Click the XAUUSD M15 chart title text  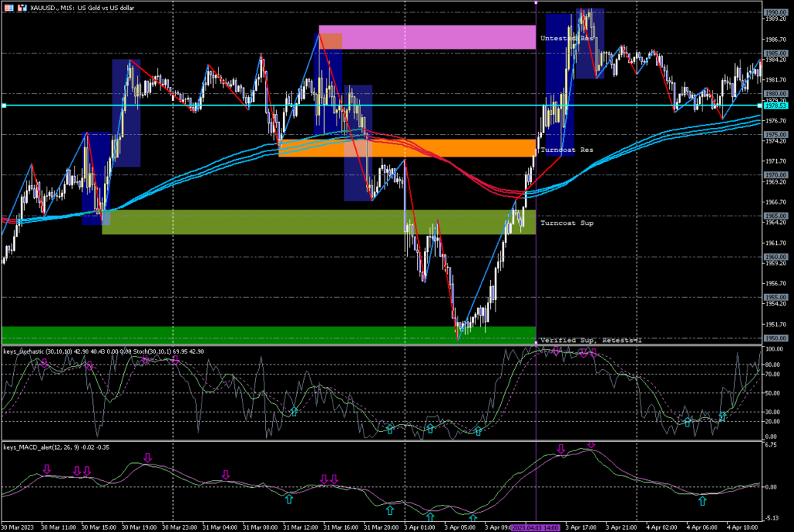(66, 6)
